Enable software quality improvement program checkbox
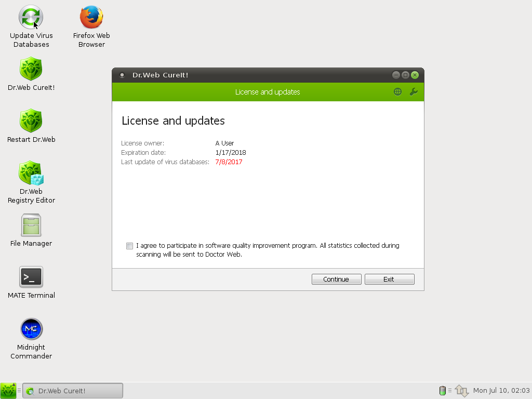 pyautogui.click(x=129, y=246)
